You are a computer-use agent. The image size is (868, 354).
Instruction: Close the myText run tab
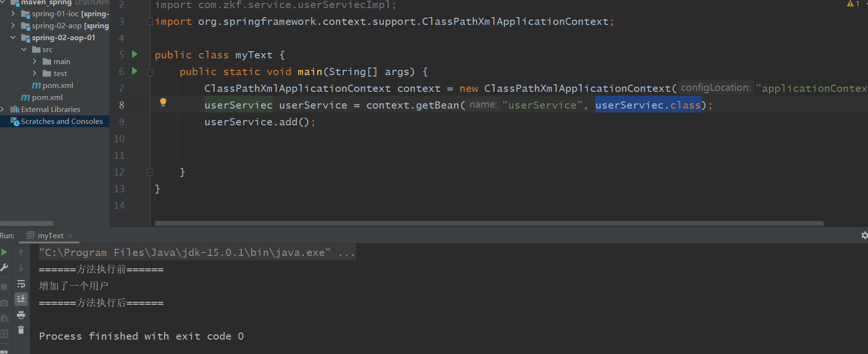(70, 236)
